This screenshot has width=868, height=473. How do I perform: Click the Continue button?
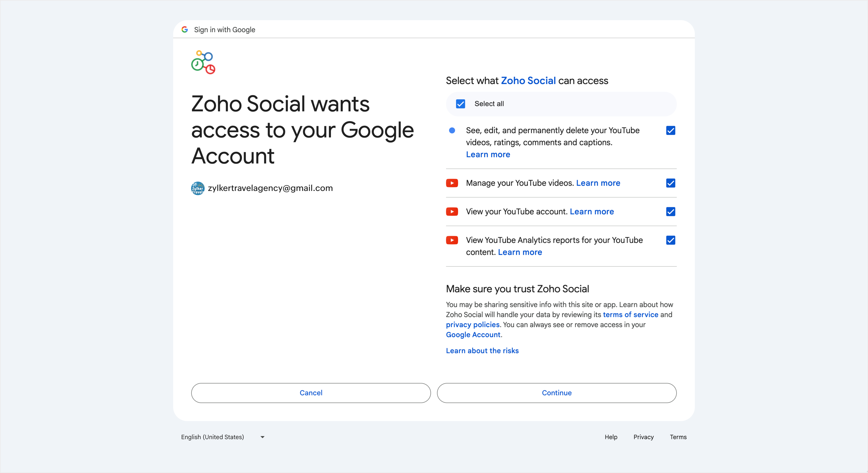(x=557, y=393)
